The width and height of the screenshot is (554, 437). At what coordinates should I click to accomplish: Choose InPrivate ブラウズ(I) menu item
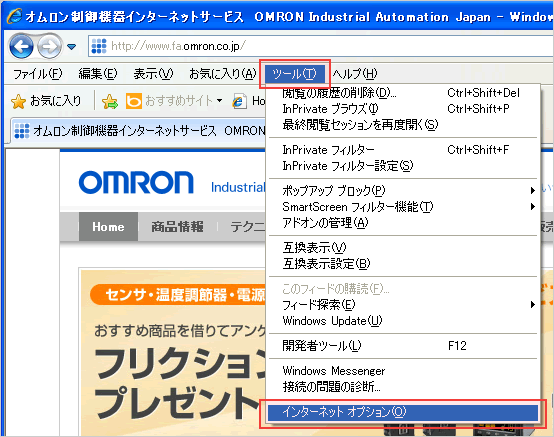tap(403, 109)
